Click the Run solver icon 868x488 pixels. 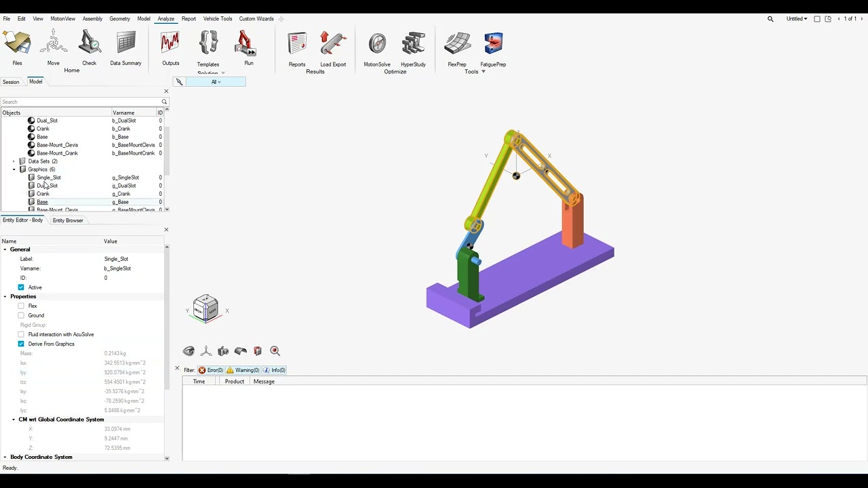click(x=247, y=44)
